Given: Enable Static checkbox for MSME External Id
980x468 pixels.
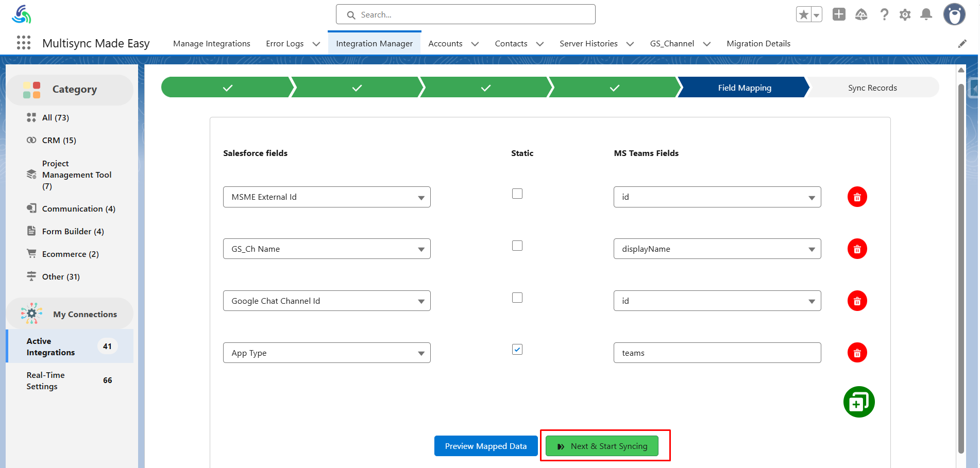Looking at the screenshot, I should (517, 194).
